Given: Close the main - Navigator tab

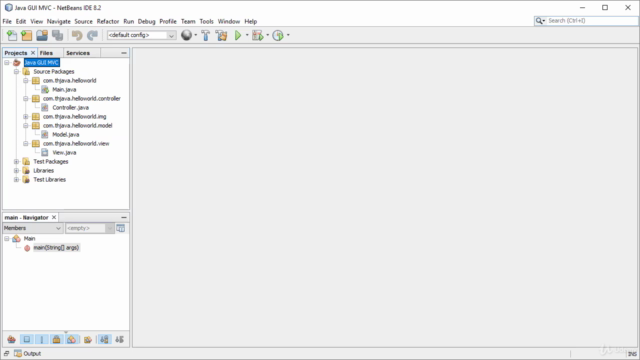Looking at the screenshot, I should click(54, 218).
